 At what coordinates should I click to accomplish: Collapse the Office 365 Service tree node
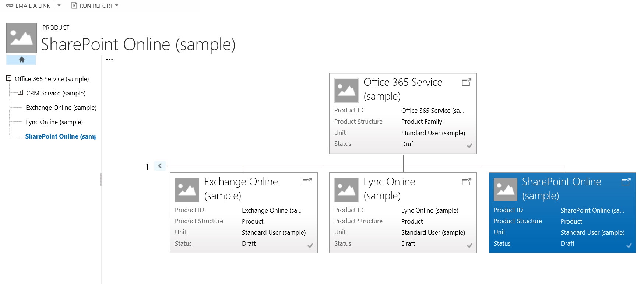coord(9,78)
